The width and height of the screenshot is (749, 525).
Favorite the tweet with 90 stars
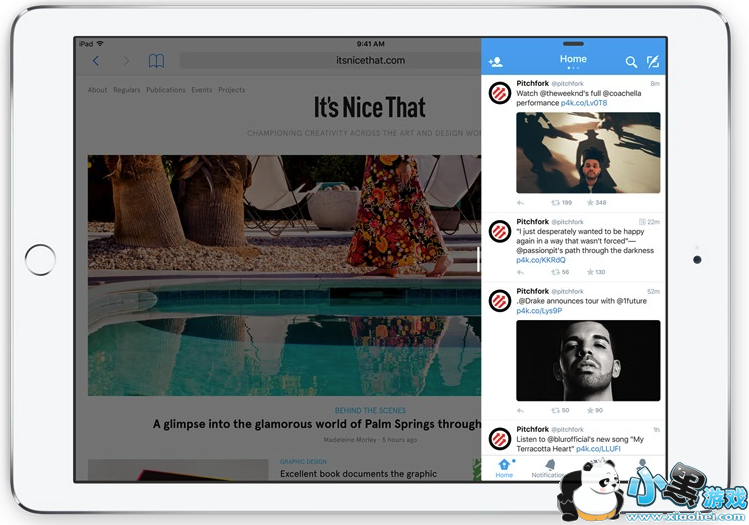(x=595, y=410)
